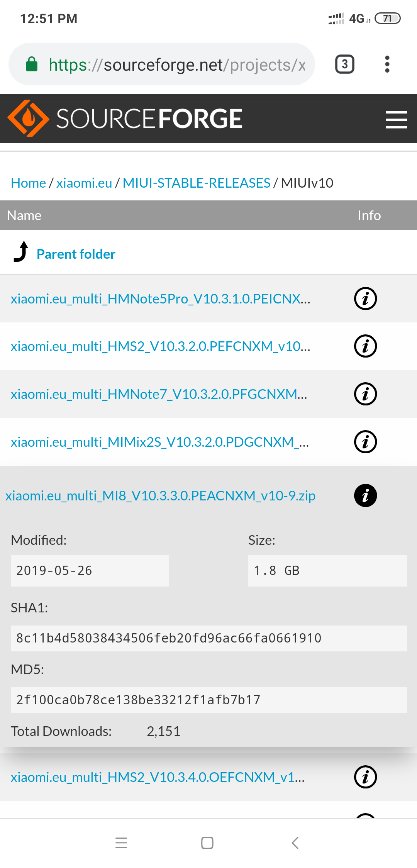This screenshot has height=868, width=417.
Task: Expand info icon for MIMix2S file
Action: 365,442
